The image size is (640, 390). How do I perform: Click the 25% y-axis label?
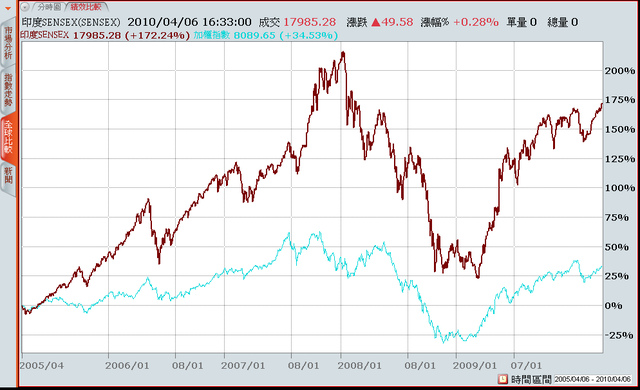click(x=616, y=276)
